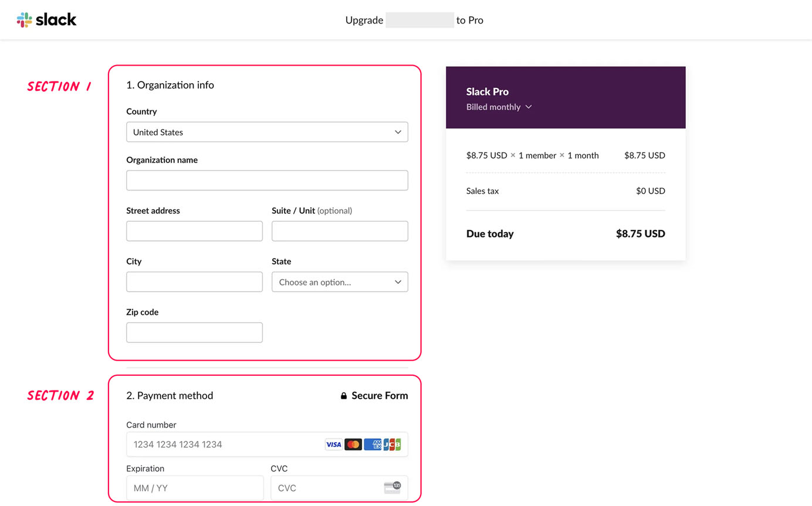Open the Country dropdown
The width and height of the screenshot is (812, 506).
tap(267, 132)
